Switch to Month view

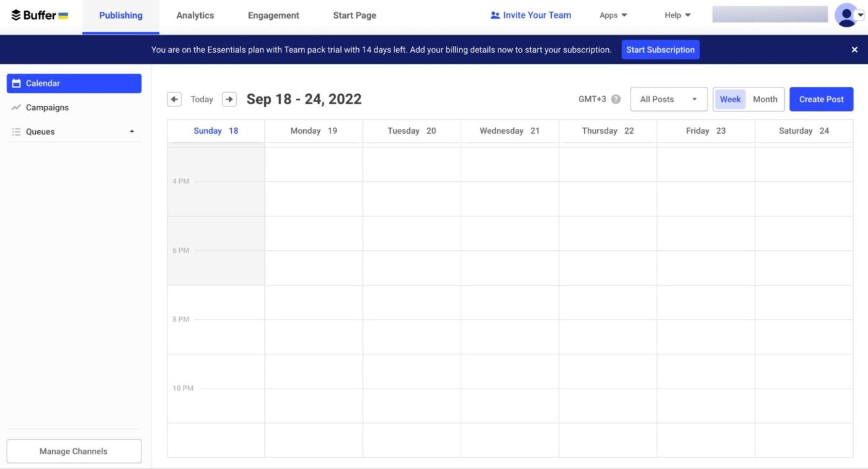click(764, 99)
